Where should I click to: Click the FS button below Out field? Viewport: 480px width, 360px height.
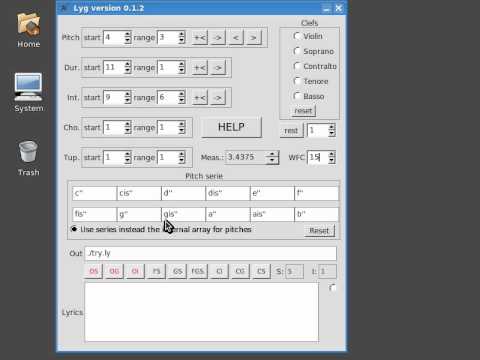(x=156, y=271)
